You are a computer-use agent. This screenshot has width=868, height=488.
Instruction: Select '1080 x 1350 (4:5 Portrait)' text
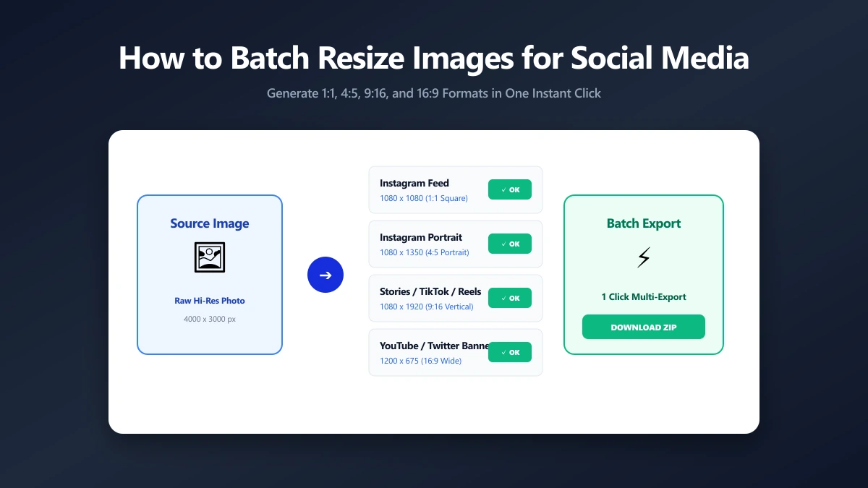tap(425, 252)
